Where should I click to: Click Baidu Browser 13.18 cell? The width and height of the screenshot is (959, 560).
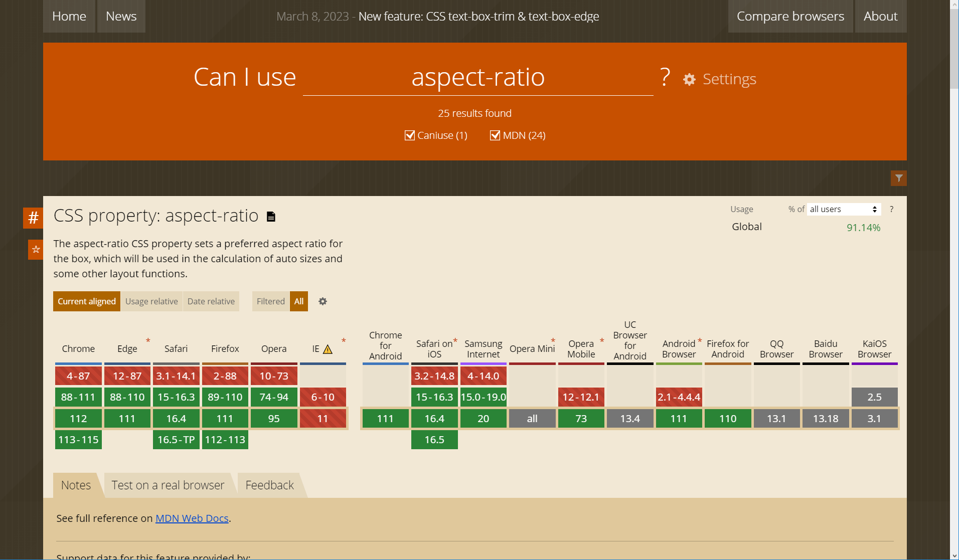click(x=826, y=419)
